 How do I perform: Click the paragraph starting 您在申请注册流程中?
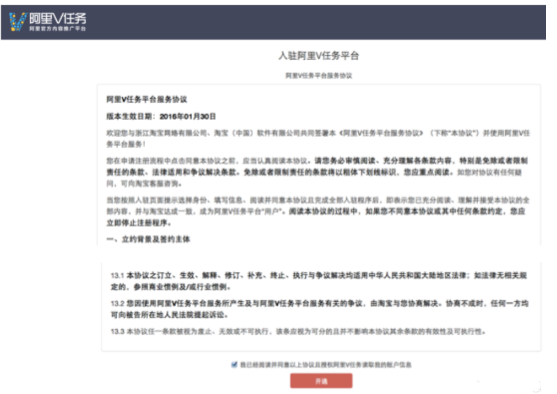[x=317, y=172]
